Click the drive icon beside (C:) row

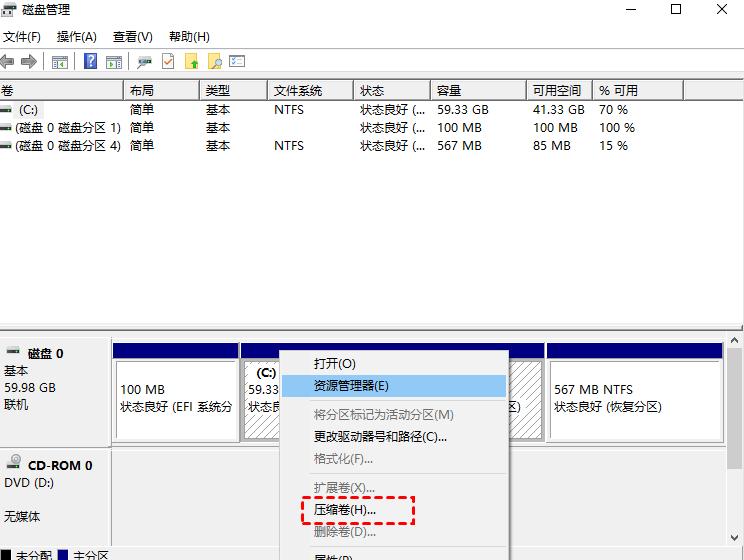coord(6,110)
